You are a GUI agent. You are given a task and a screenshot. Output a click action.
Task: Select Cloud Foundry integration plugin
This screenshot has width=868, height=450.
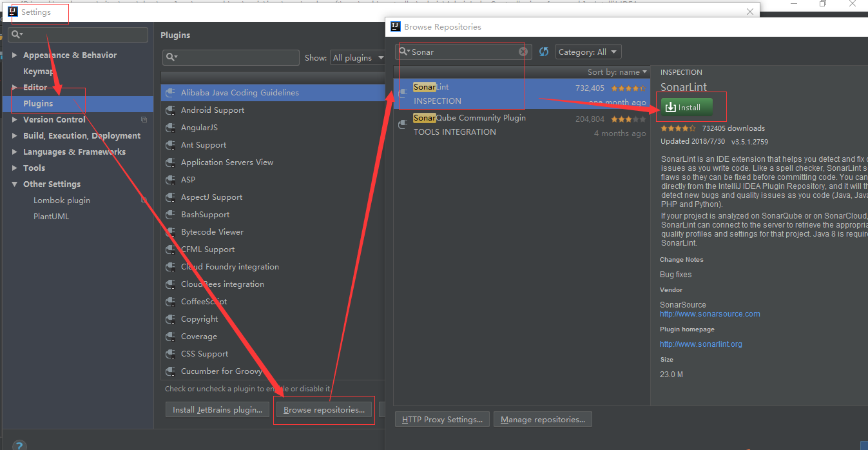point(273,267)
